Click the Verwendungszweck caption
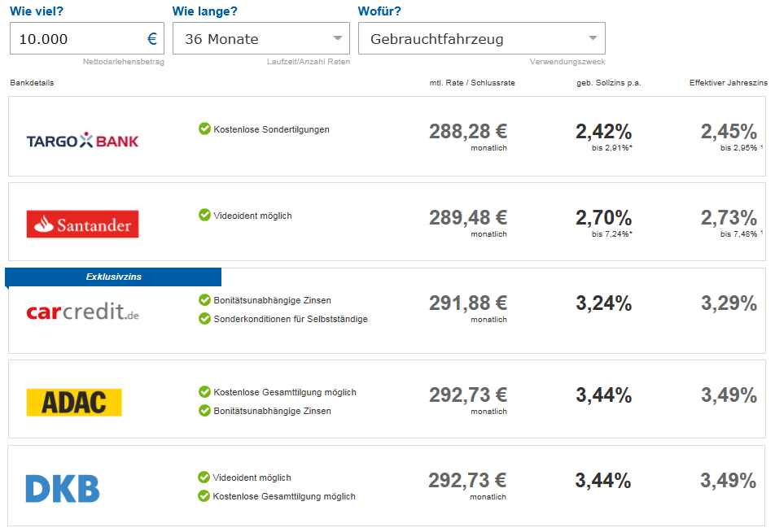This screenshot has height=532, width=775. [x=567, y=62]
